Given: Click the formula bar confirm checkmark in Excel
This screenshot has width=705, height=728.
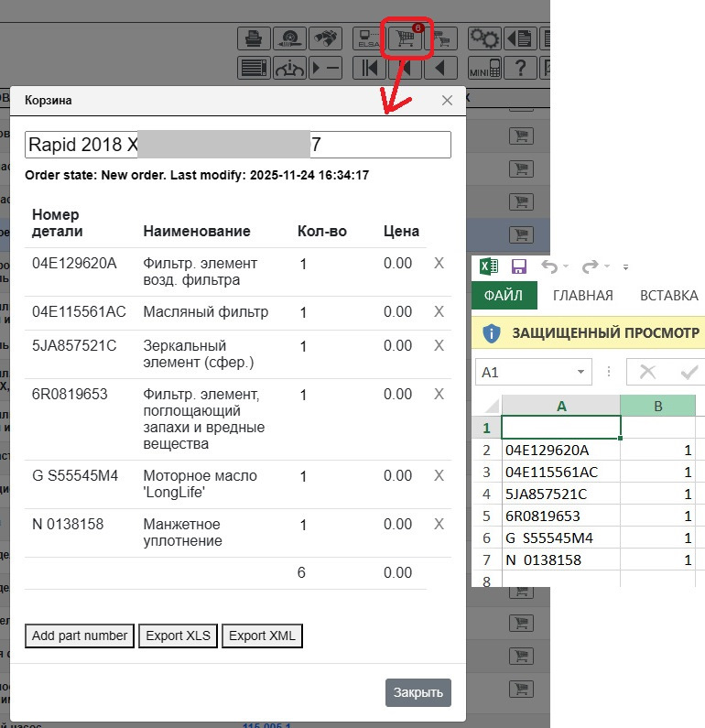Looking at the screenshot, I should point(689,372).
